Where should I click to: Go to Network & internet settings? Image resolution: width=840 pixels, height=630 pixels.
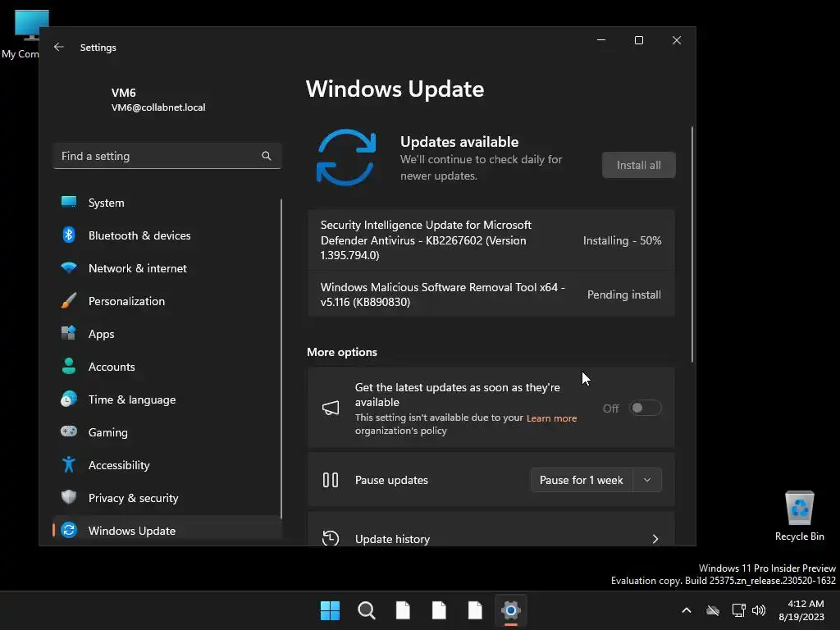(167, 268)
